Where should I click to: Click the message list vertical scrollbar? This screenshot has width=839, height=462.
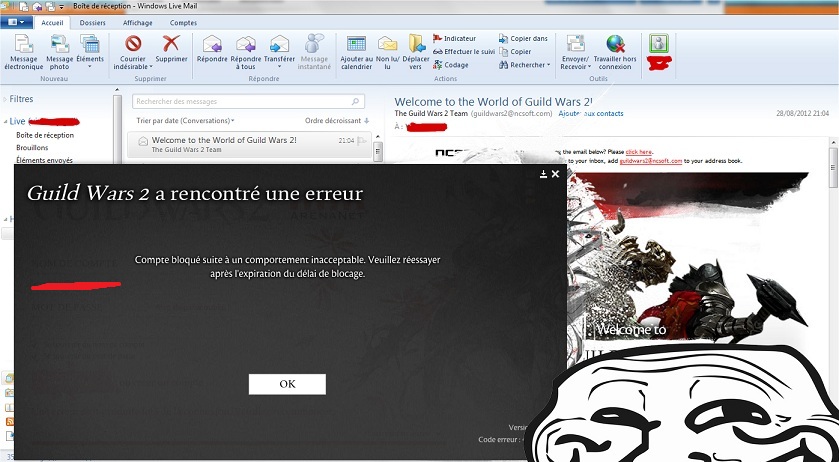click(378, 151)
